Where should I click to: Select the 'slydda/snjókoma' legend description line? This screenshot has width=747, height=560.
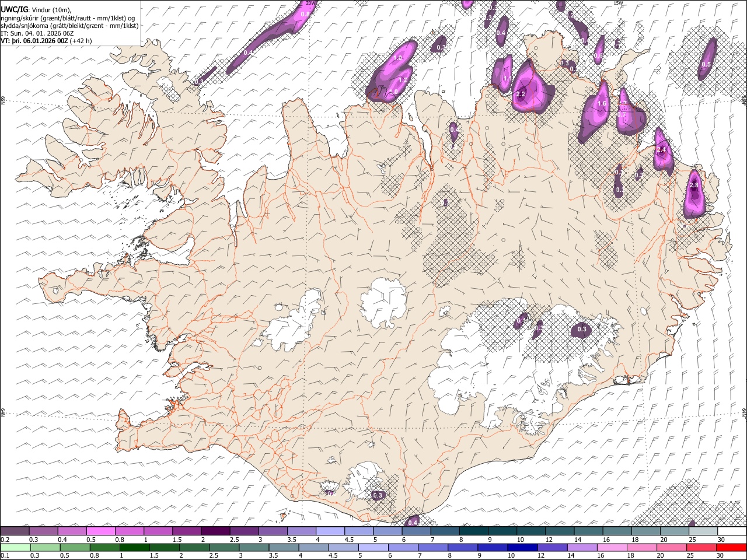point(69,26)
